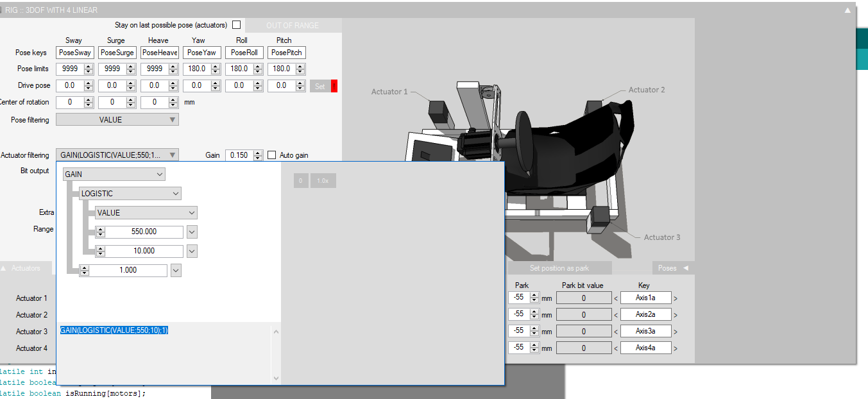
Task: Open the Pose filtering VALUE dropdown
Action: 117,119
